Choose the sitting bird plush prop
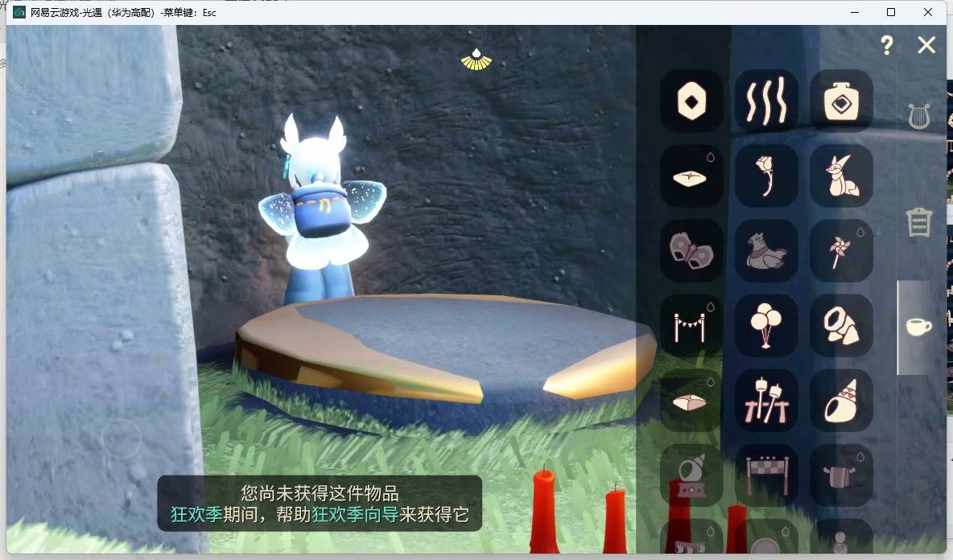Image resolution: width=953 pixels, height=560 pixels. point(766,251)
